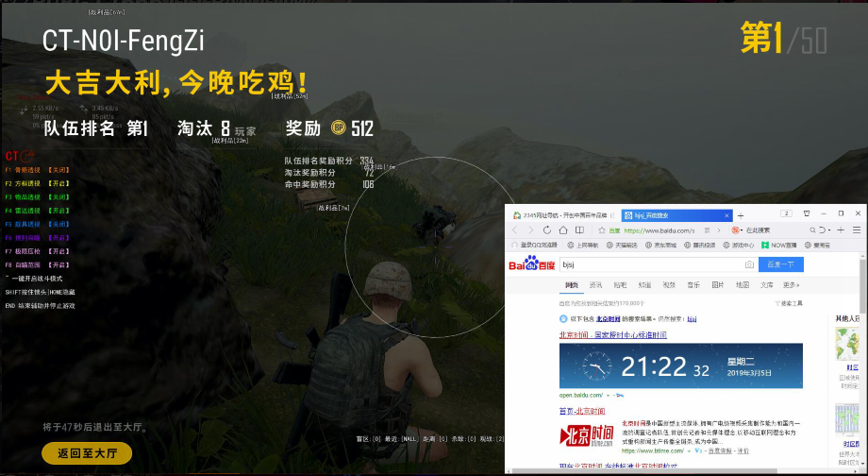The image size is (868, 476).
Task: Click the BP coin icon beside 512
Action: 338,128
